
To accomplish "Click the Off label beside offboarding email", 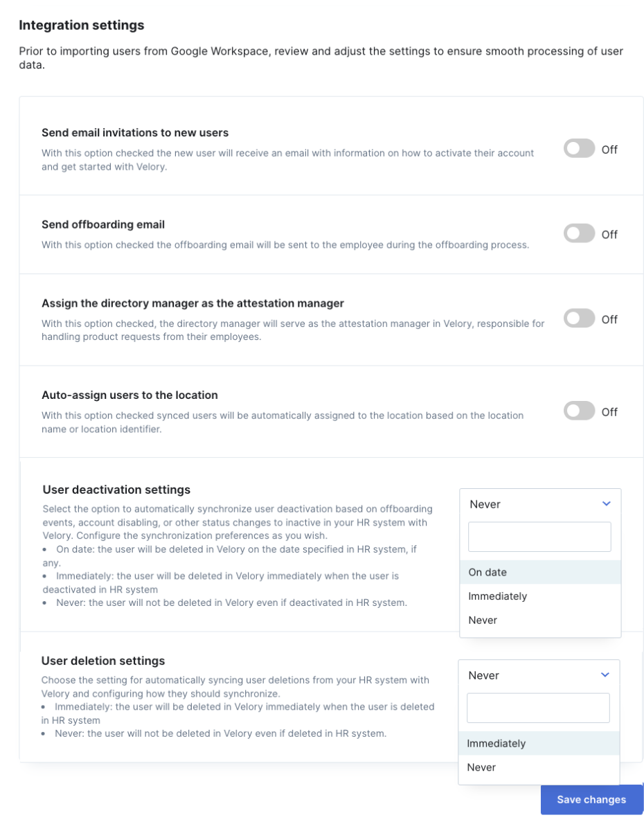I will [609, 234].
